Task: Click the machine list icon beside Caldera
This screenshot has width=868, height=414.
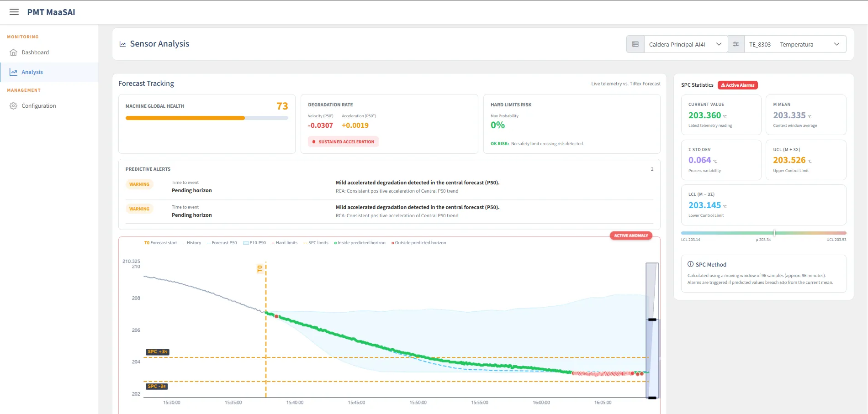Action: coord(635,44)
